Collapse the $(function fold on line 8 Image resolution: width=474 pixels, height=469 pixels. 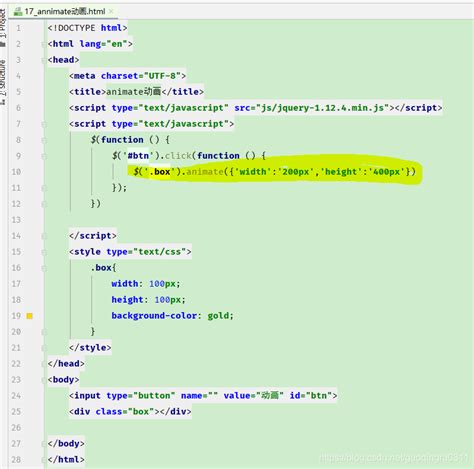point(44,140)
